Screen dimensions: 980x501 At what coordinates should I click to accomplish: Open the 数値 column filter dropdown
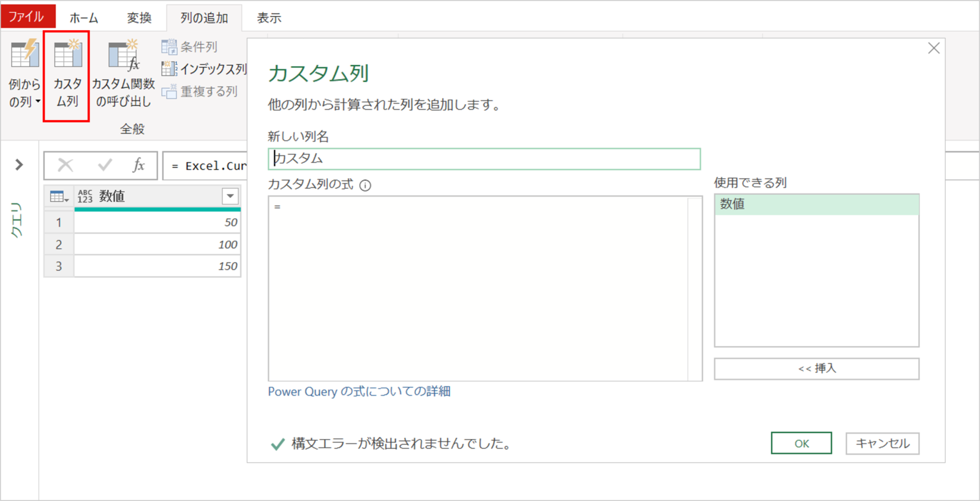pyautogui.click(x=230, y=196)
